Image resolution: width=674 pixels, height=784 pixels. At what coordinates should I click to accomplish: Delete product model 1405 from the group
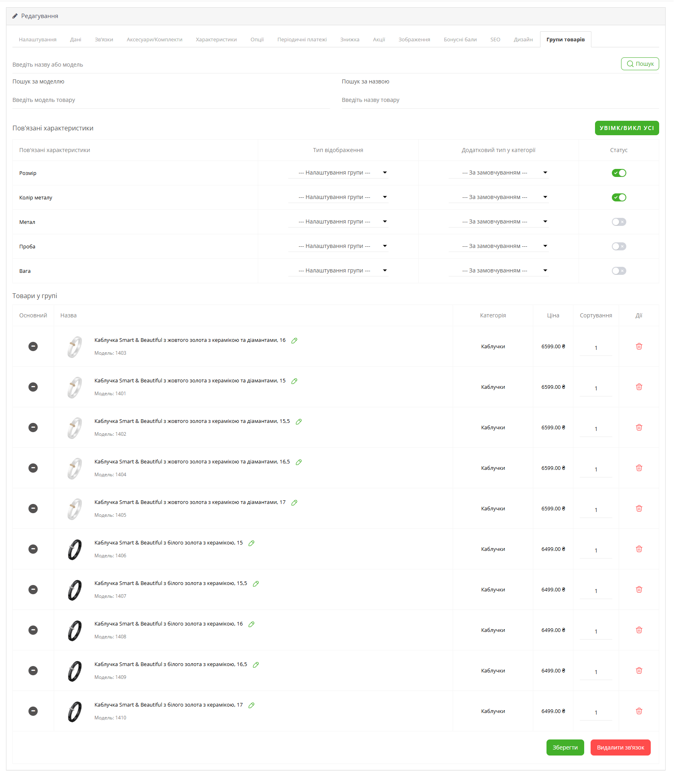click(x=639, y=508)
